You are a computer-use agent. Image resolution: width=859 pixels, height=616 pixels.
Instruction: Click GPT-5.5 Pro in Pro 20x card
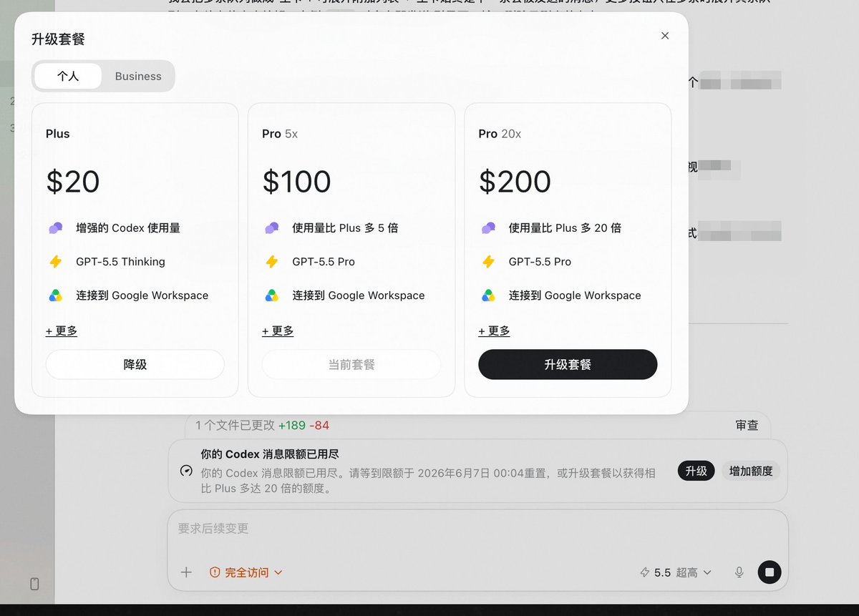540,262
